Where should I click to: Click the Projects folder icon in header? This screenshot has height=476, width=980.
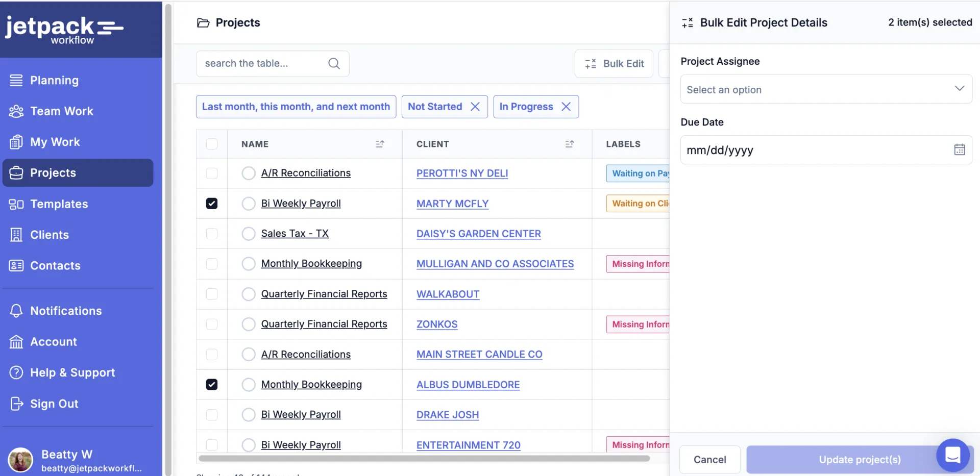tap(203, 23)
